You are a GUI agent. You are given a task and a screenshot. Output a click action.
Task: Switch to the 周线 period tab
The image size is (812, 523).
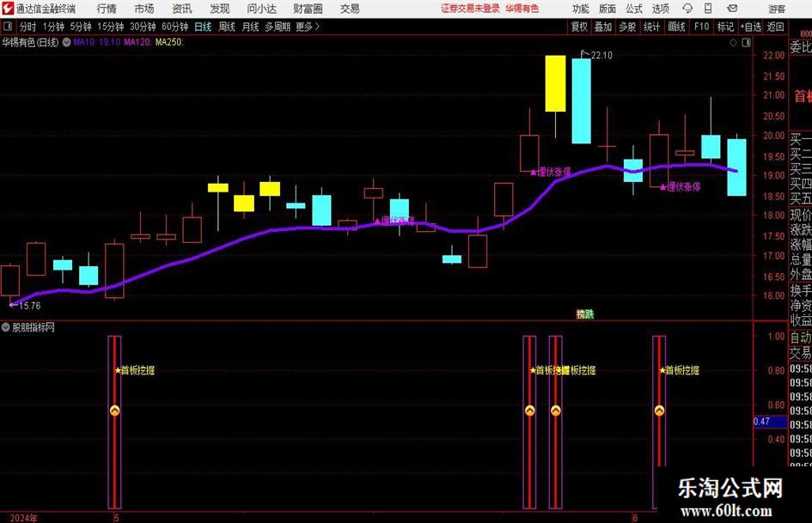point(226,27)
